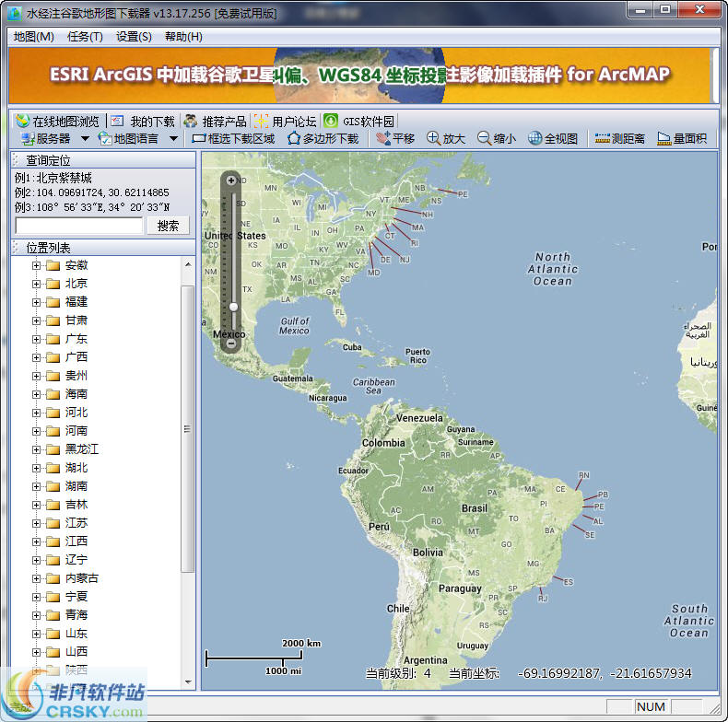Expand the 北京 tree node

[x=36, y=284]
